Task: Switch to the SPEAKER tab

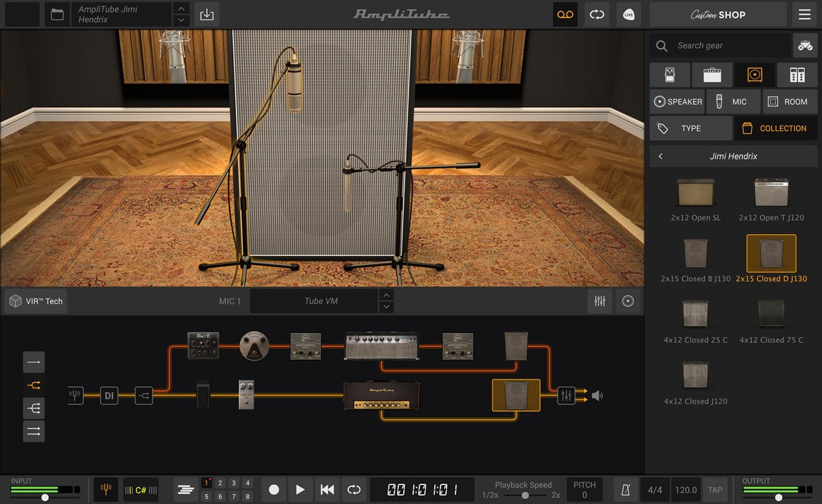Action: [x=677, y=101]
